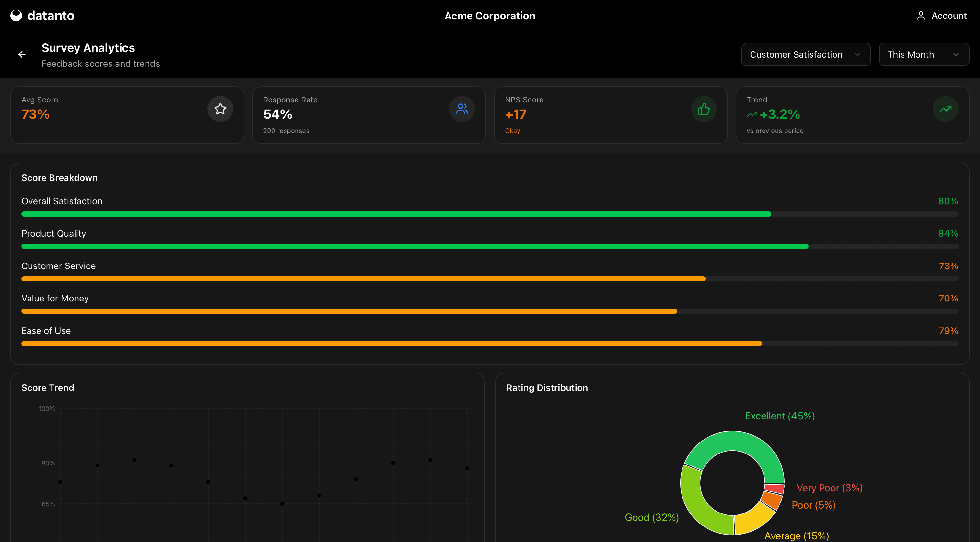Open the Account link
This screenshot has height=542, width=980.
(949, 16)
